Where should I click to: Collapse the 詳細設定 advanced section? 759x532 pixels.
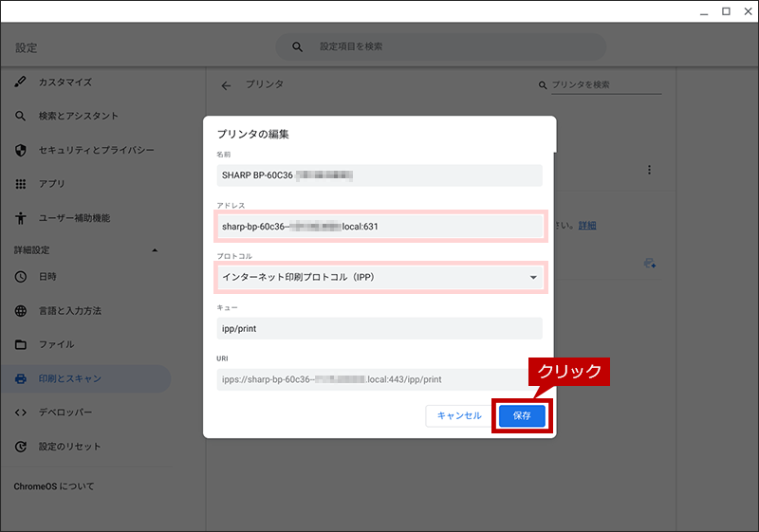pyautogui.click(x=155, y=250)
